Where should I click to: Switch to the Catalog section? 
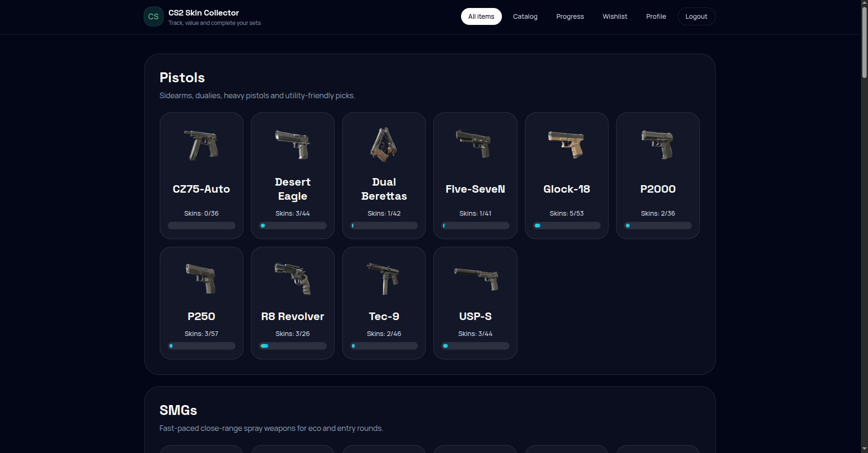click(525, 16)
